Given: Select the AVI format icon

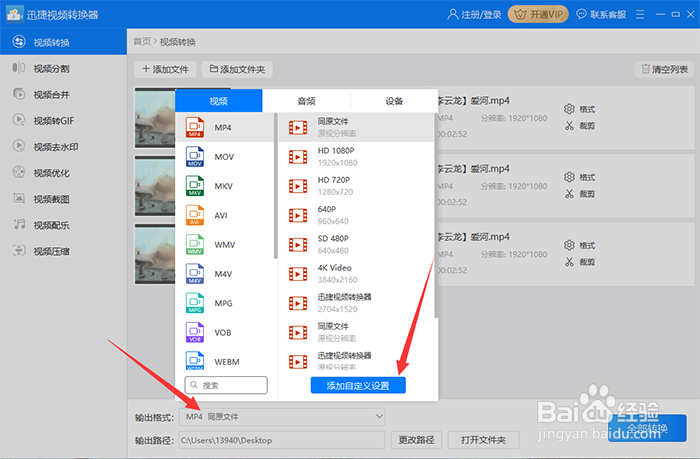Looking at the screenshot, I should (195, 215).
